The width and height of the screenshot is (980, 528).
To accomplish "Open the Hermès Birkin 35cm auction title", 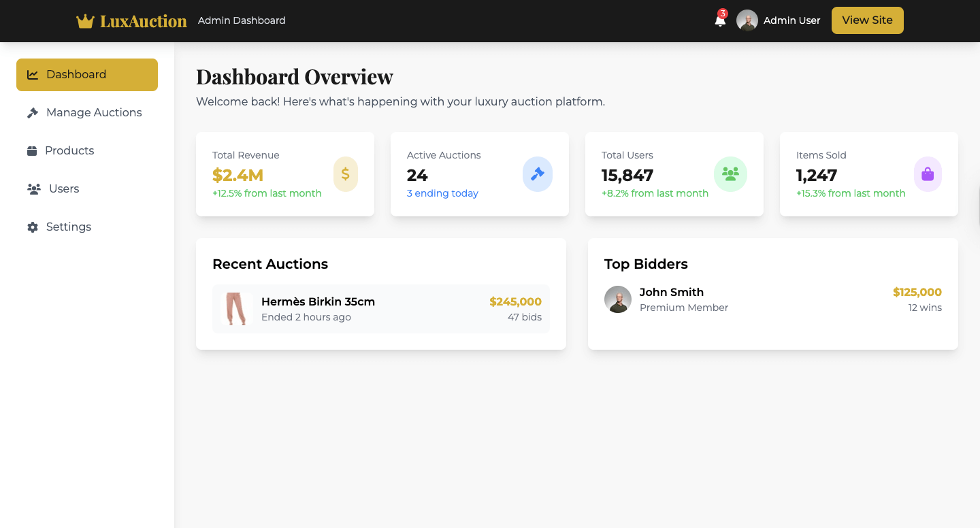I will (318, 301).
